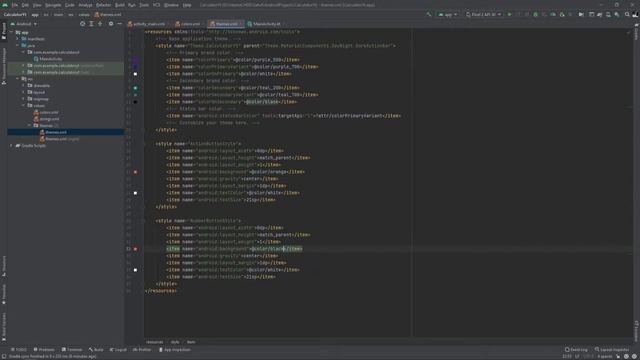640x360 pixels.
Task: Open the Profiler tool window
Action: 142,350
